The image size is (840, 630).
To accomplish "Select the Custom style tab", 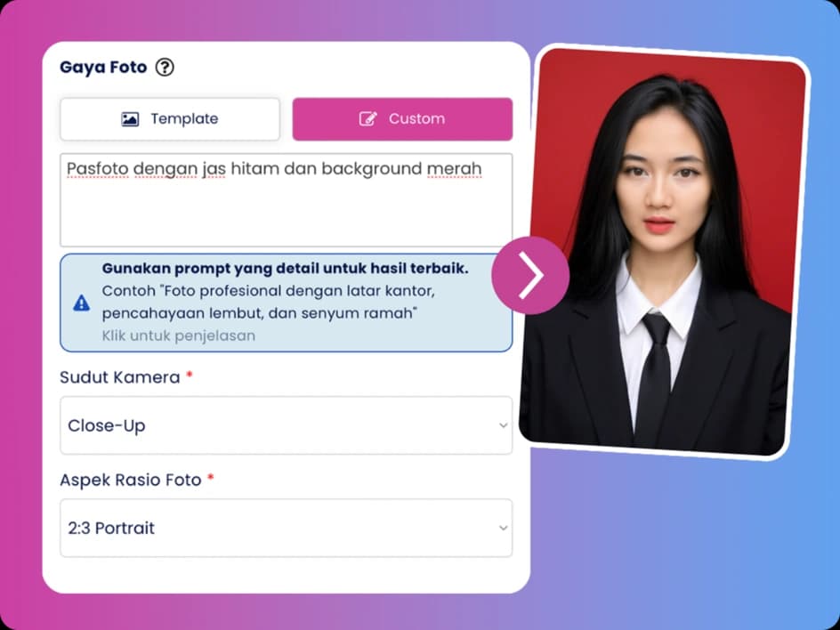I will pyautogui.click(x=402, y=119).
